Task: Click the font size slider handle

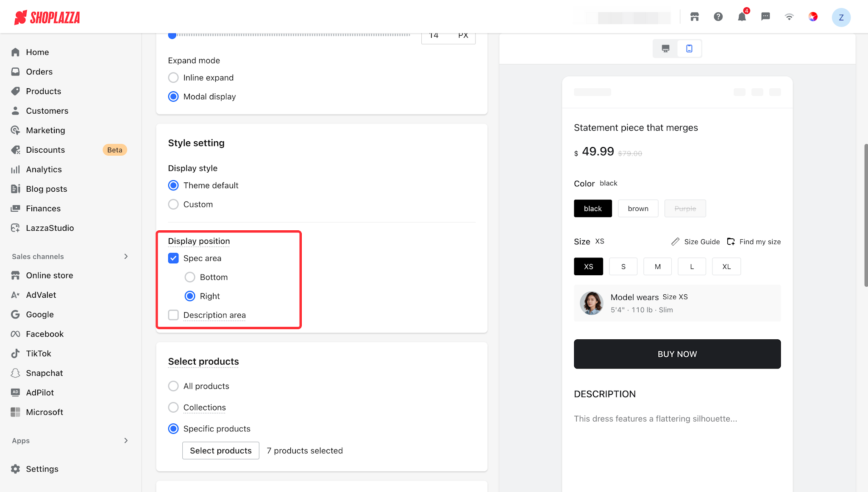Action: (172, 35)
